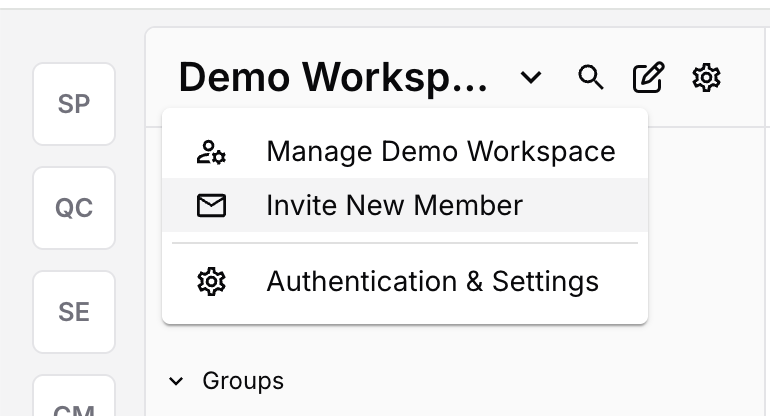Switch to the CM workspace tile
This screenshot has width=770, height=416.
pos(74,396)
